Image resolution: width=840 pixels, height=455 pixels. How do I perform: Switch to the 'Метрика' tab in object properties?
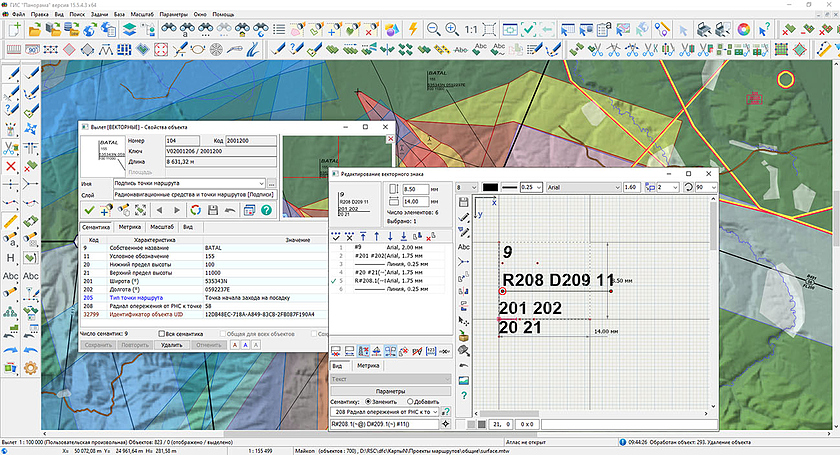point(129,228)
